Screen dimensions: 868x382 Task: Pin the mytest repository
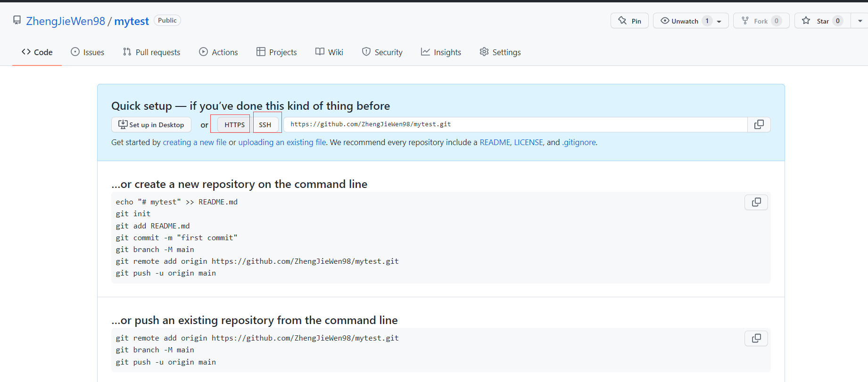point(629,21)
